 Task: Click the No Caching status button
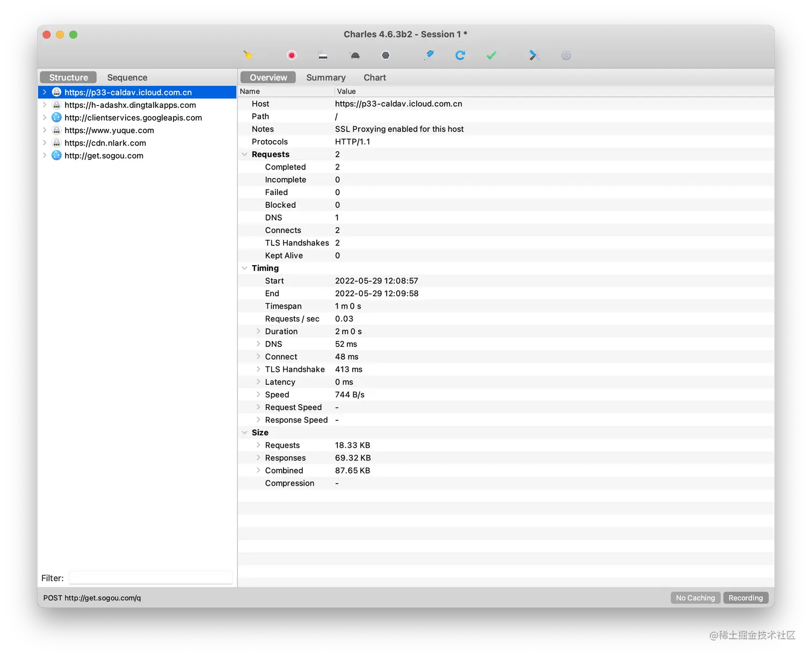(x=695, y=597)
